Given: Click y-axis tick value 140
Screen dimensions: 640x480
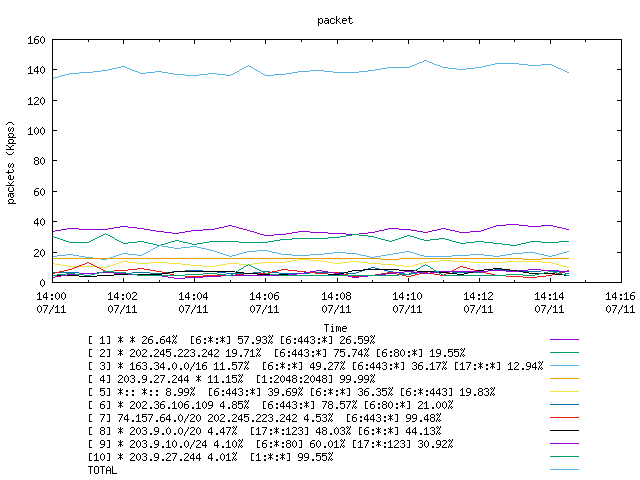Looking at the screenshot, I should (x=36, y=70).
